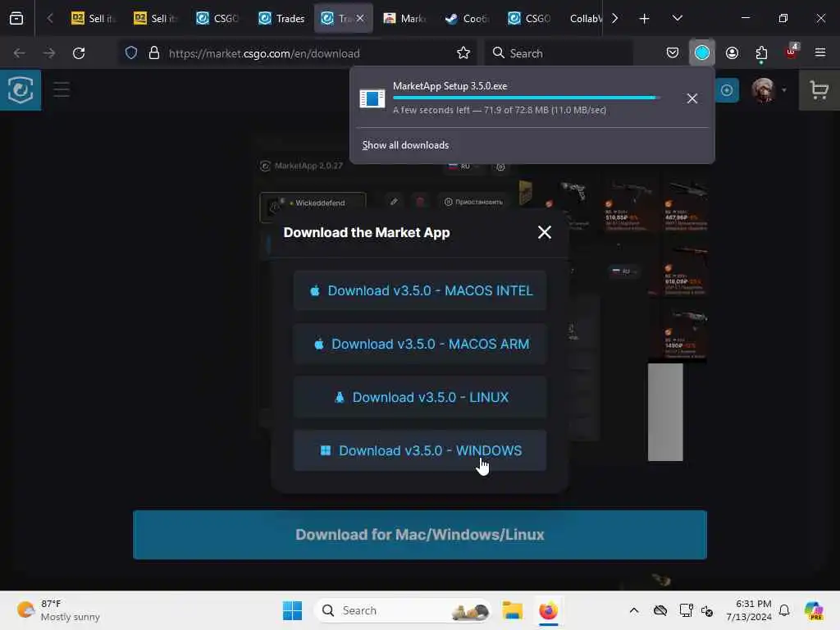Go back to previous page

20,53
